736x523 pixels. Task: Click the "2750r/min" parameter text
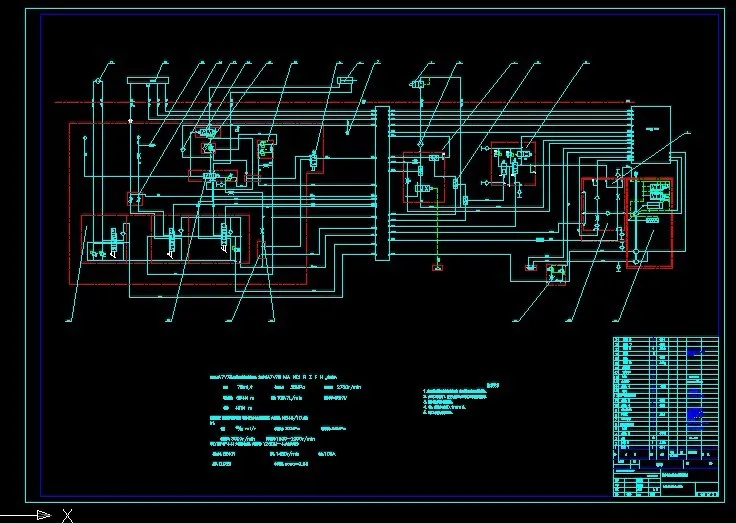pyautogui.click(x=349, y=387)
